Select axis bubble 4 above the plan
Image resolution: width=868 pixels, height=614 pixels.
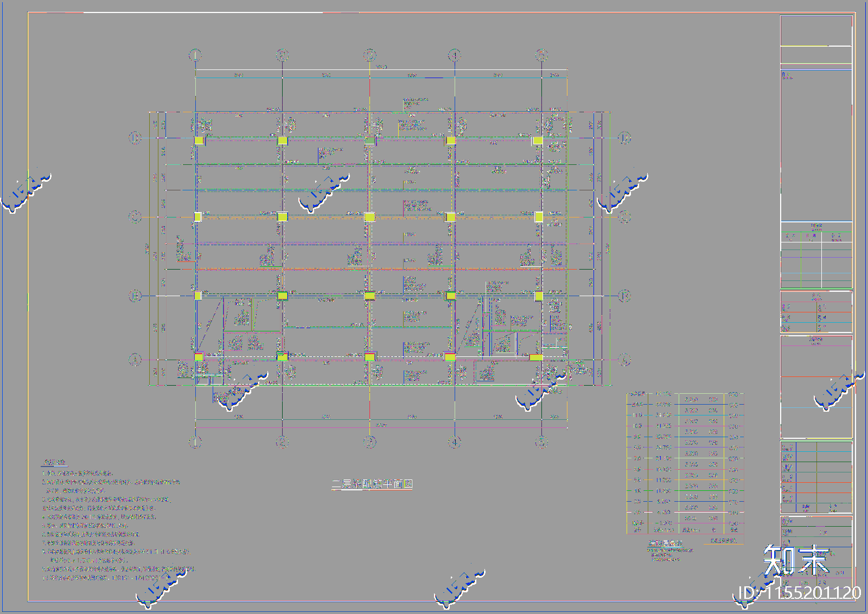(x=455, y=55)
